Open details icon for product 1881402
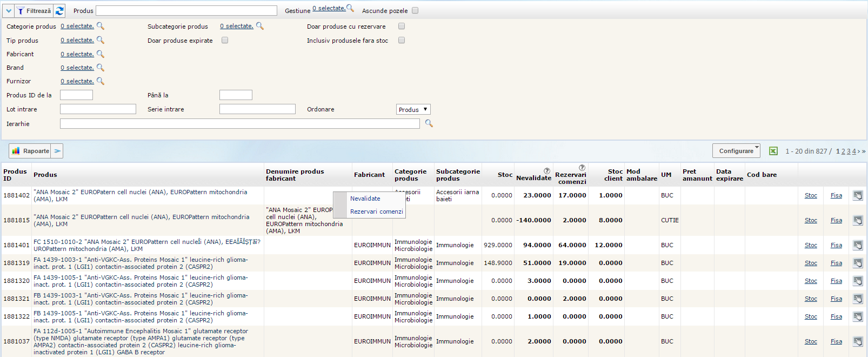The height and width of the screenshot is (357, 868). point(858,195)
